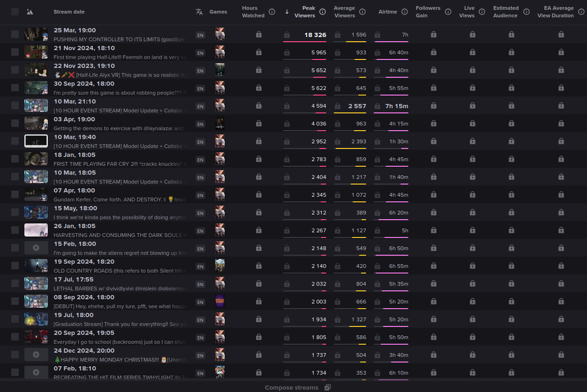
Task: Click the info icon next to Hours Watched
Action: [x=272, y=12]
